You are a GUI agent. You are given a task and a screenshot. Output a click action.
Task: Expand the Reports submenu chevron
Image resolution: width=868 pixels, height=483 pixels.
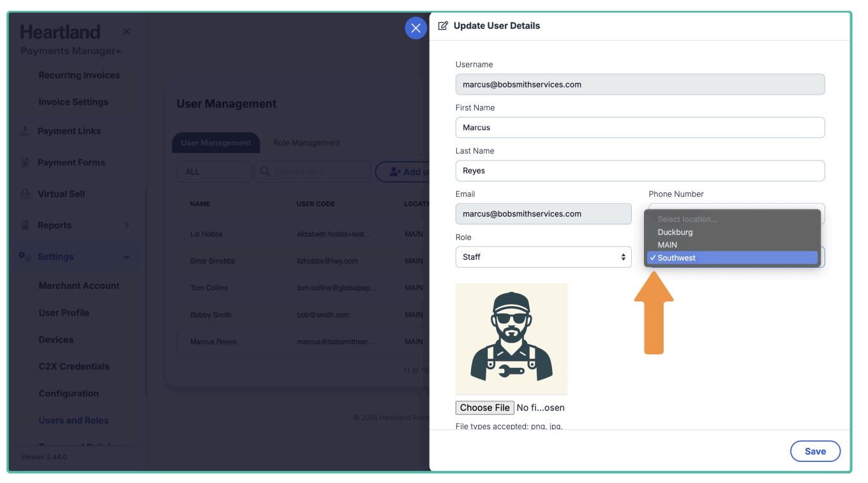126,225
